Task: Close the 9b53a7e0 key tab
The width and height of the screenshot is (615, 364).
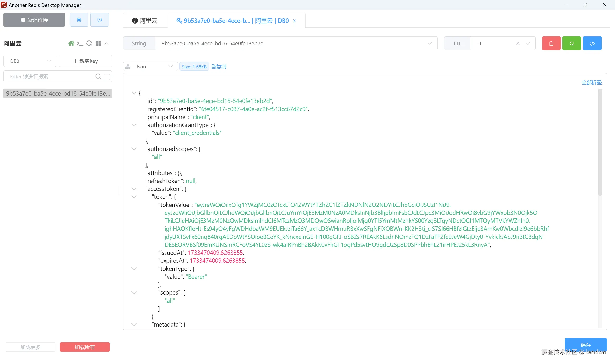Action: pyautogui.click(x=295, y=21)
